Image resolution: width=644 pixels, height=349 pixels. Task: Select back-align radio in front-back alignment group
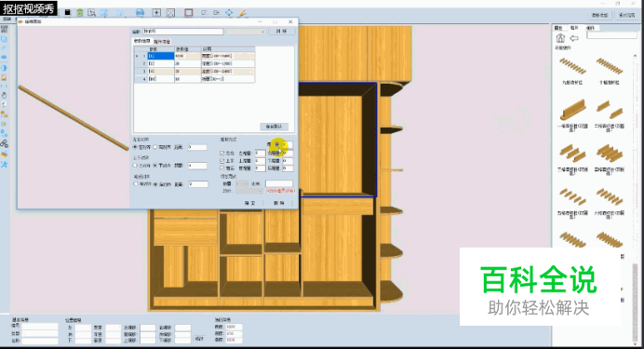[x=155, y=184]
